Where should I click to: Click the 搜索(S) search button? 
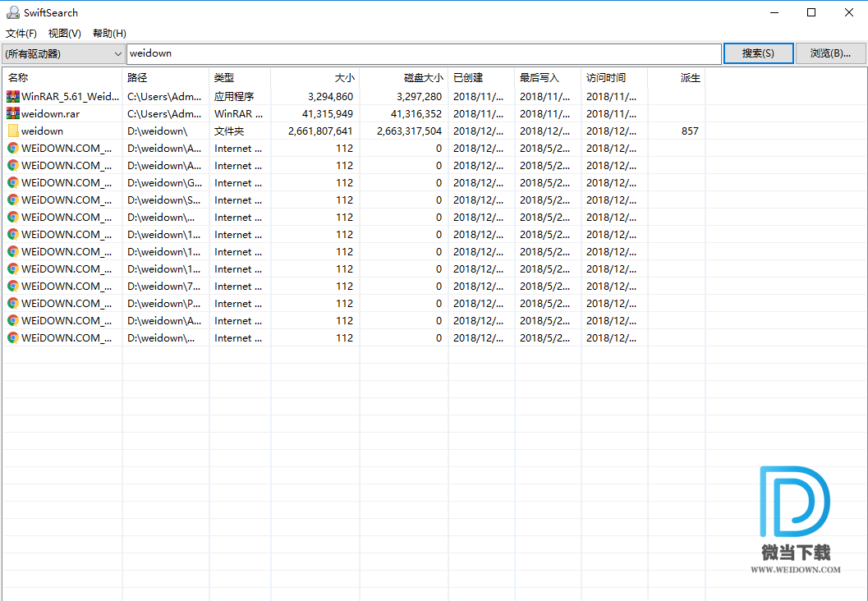759,53
